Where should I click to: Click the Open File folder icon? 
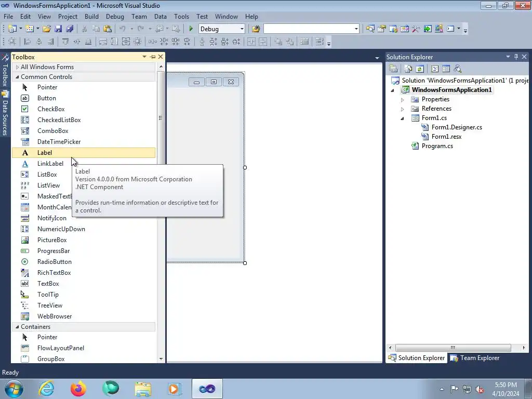tap(47, 29)
